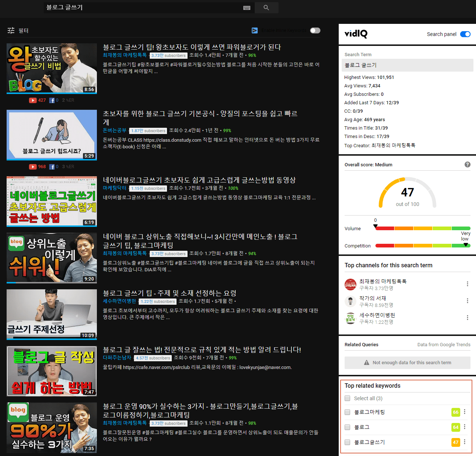
Task: Open options menu for 최재봉의 마케팅톡톡 channel
Action: tap(467, 284)
